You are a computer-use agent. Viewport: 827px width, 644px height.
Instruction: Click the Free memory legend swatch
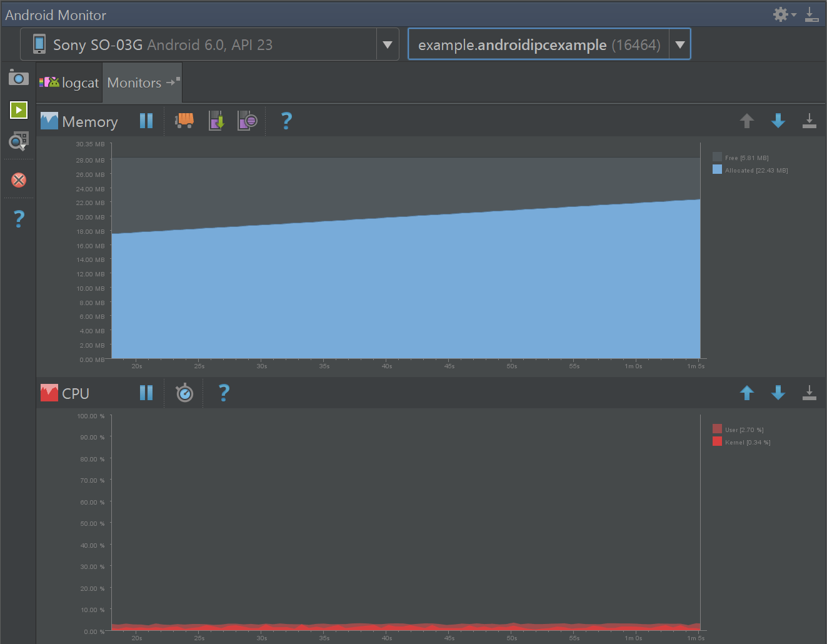[717, 157]
